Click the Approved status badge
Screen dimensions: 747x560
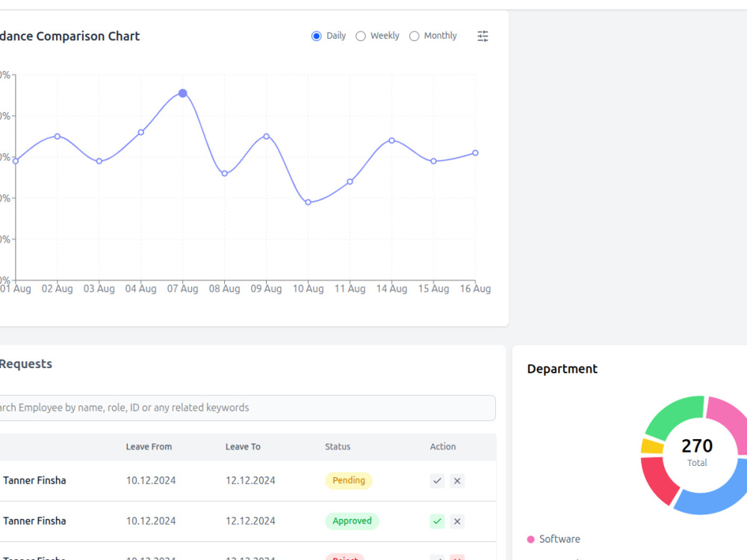click(x=352, y=521)
